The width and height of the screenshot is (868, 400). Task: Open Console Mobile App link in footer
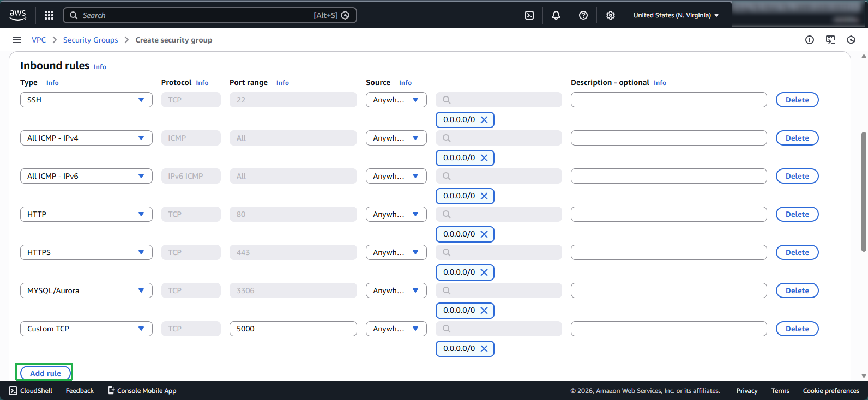(142, 391)
